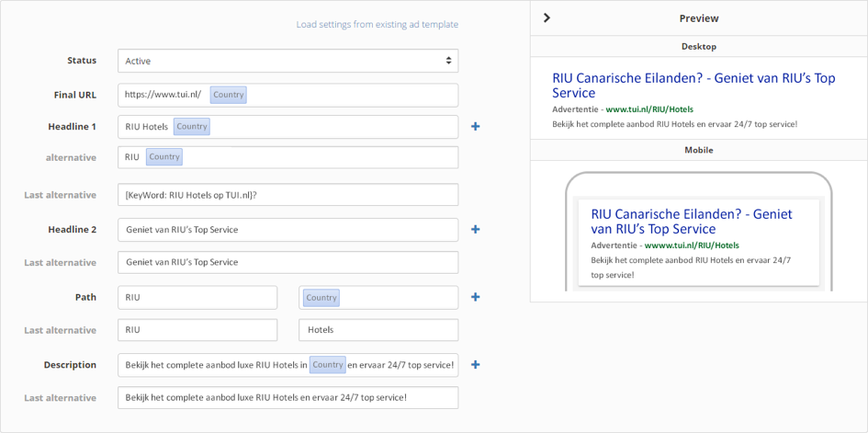Collapse the Preview panel with the chevron
Screen dimensions: 868x433
coord(547,17)
